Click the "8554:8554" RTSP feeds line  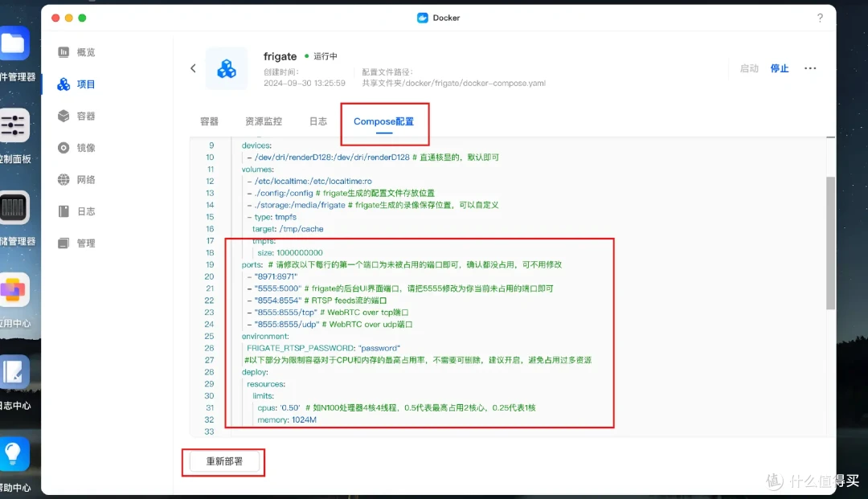317,301
